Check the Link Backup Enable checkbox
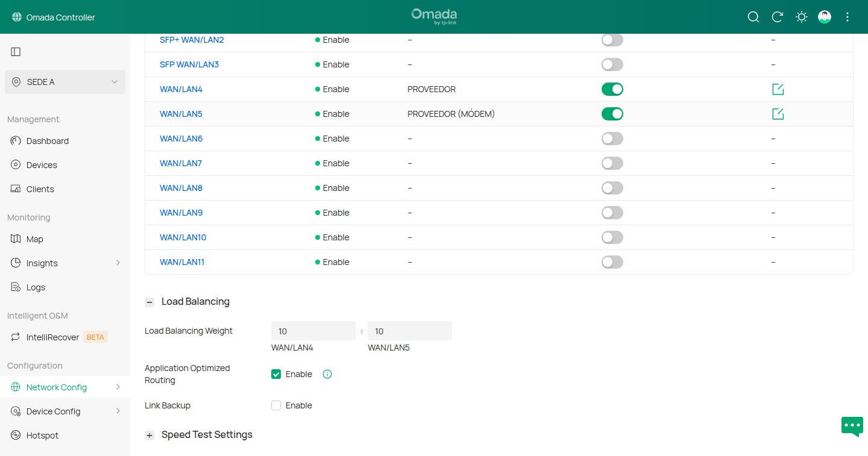This screenshot has width=868, height=456. 276,405
